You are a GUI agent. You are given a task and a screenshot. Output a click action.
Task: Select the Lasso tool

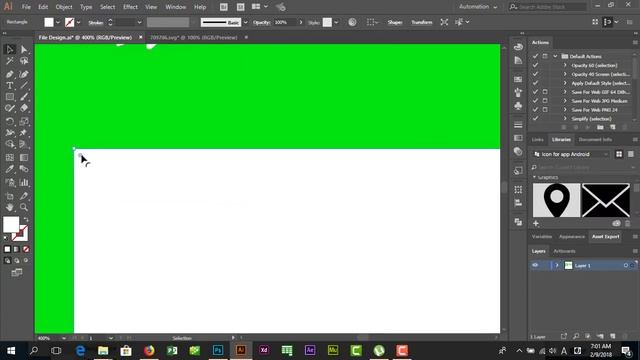(x=24, y=61)
